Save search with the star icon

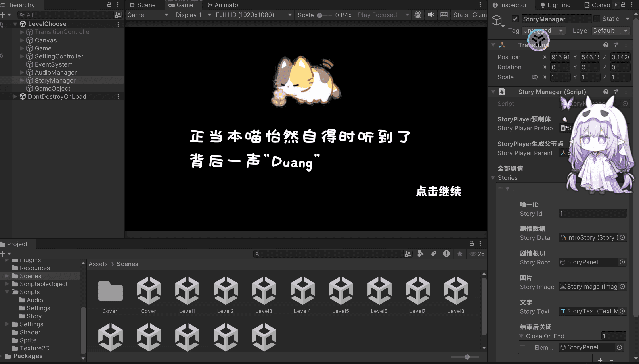click(x=460, y=254)
